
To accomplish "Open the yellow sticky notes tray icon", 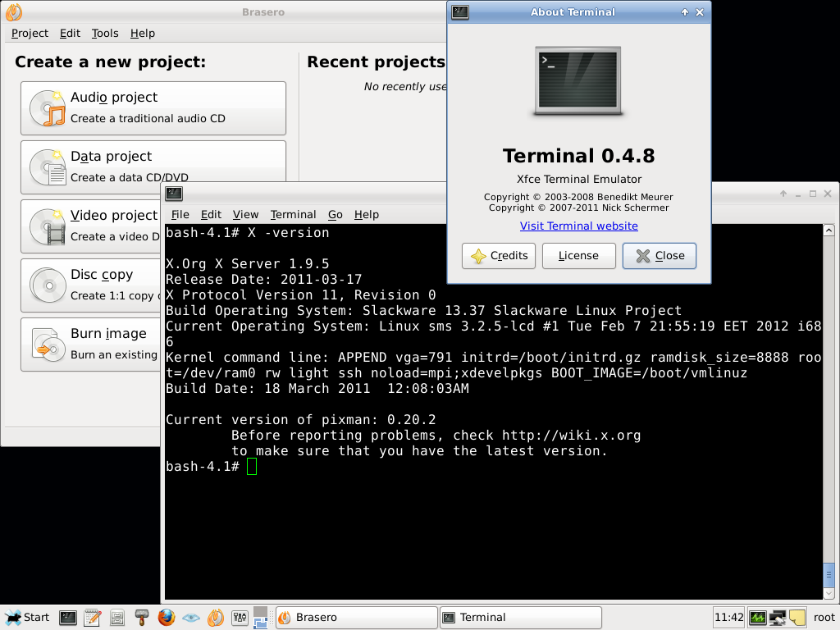I will [797, 617].
